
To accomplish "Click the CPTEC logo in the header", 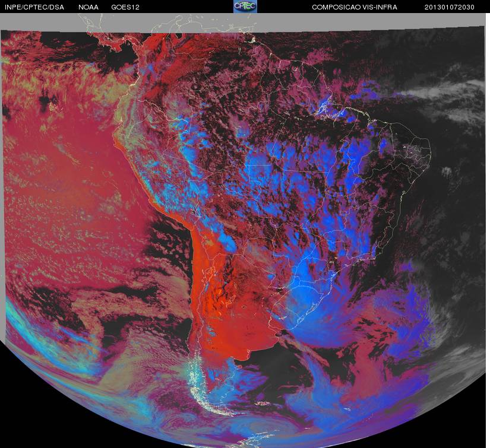I will pos(245,7).
